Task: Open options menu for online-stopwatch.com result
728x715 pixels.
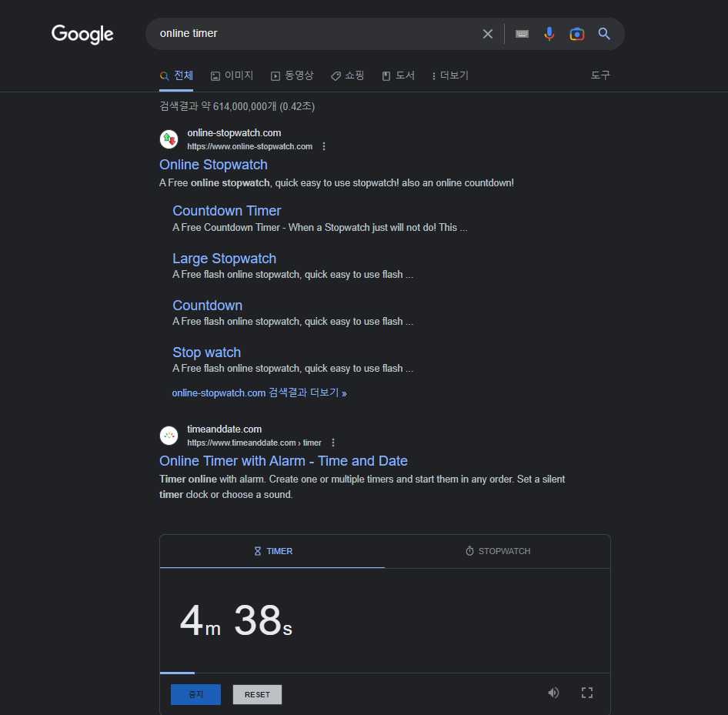Action: pyautogui.click(x=324, y=146)
